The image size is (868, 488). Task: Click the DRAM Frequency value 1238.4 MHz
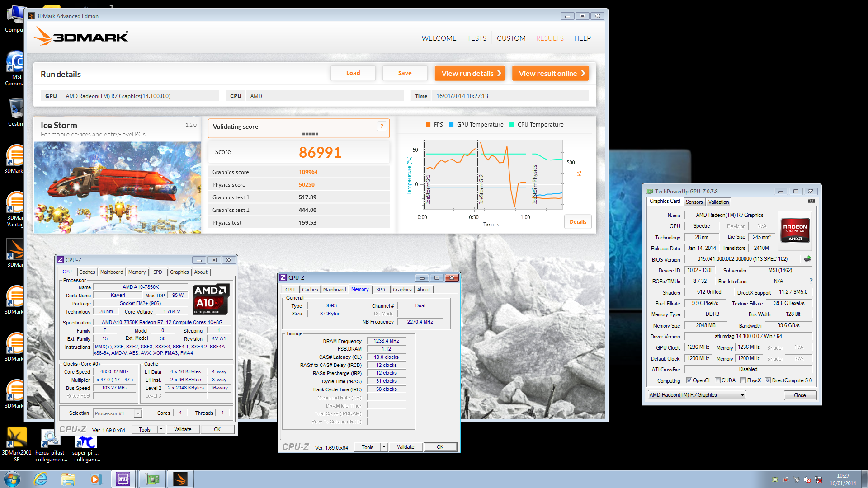click(x=386, y=341)
